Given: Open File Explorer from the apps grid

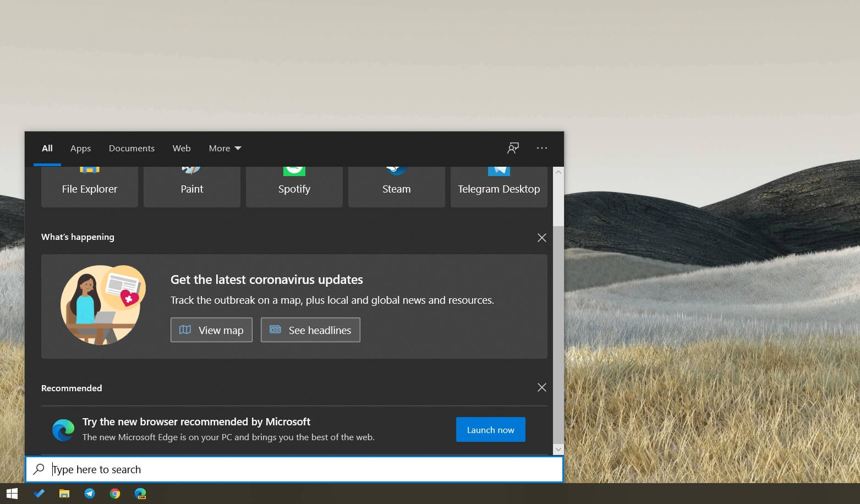Looking at the screenshot, I should click(x=89, y=187).
